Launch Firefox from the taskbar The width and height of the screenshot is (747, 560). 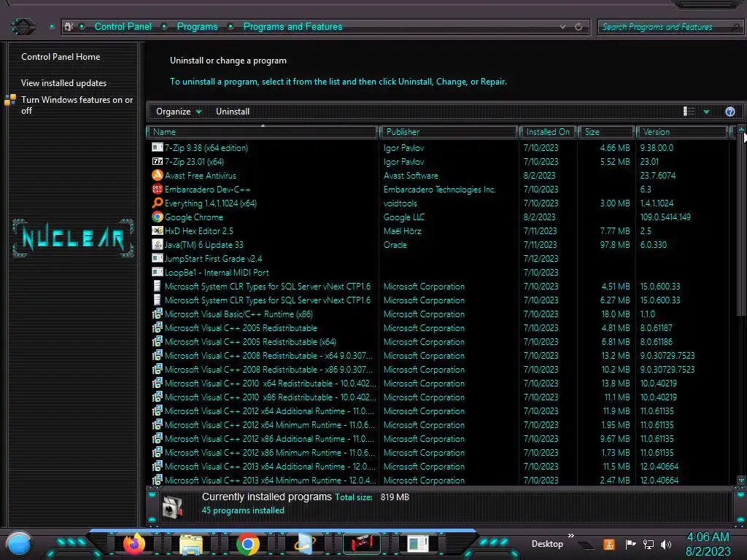coord(134,544)
